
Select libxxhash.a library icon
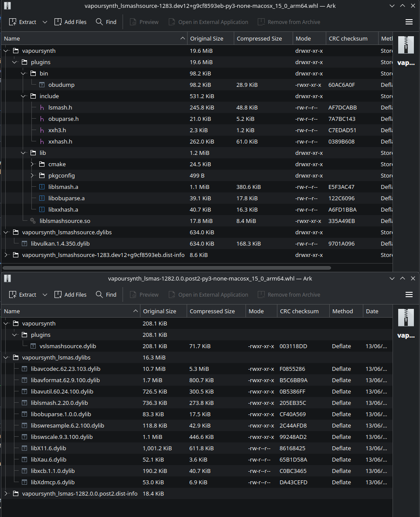pos(42,210)
